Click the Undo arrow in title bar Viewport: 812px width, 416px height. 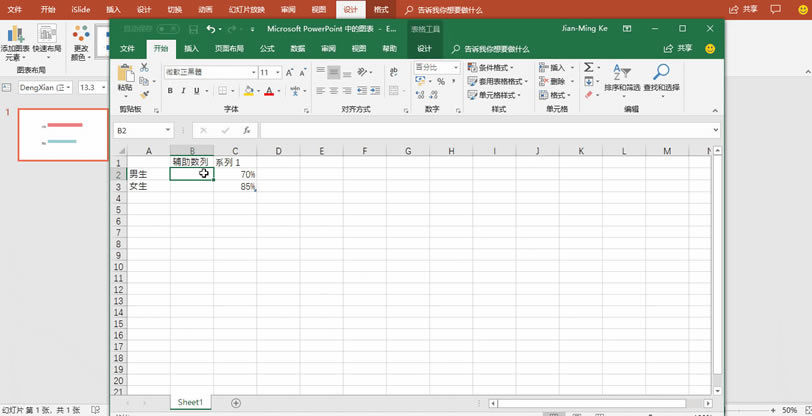pos(210,29)
